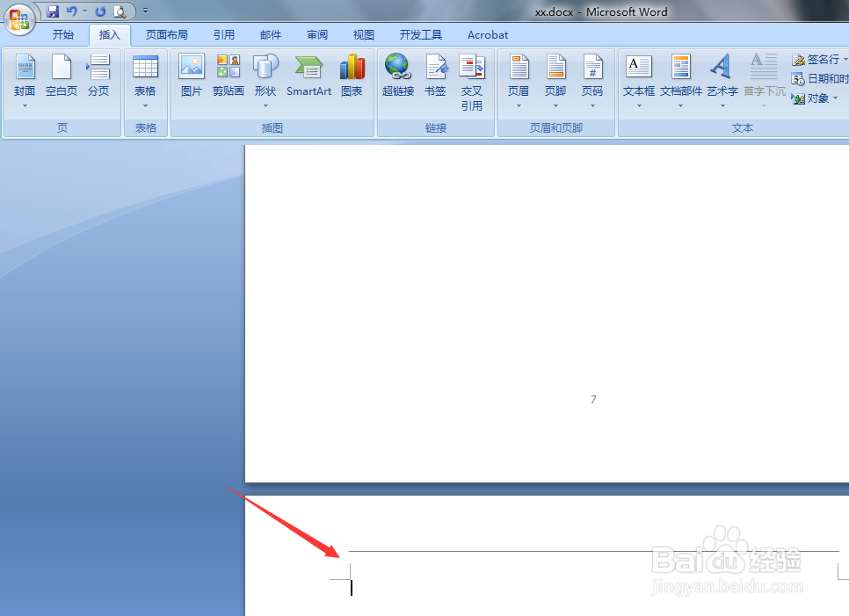Insert WordArt with 艺术字
Screen dimensions: 849x616
coord(722,81)
